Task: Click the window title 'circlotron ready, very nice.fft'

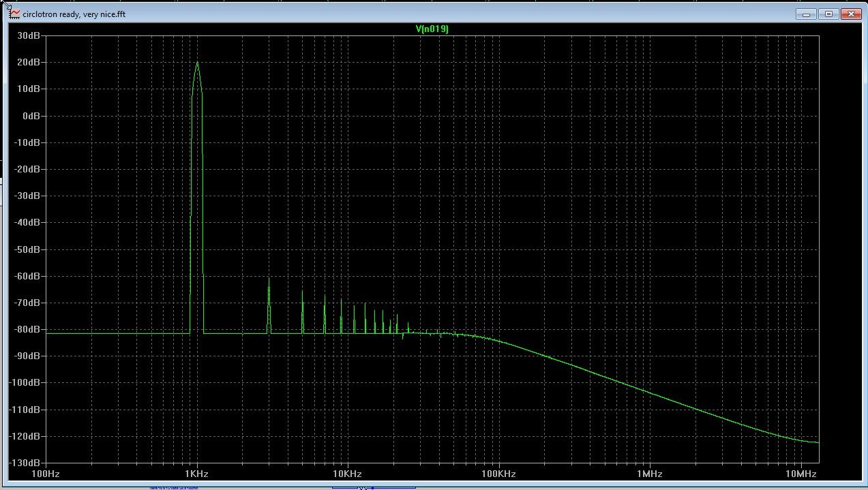Action: coord(74,14)
